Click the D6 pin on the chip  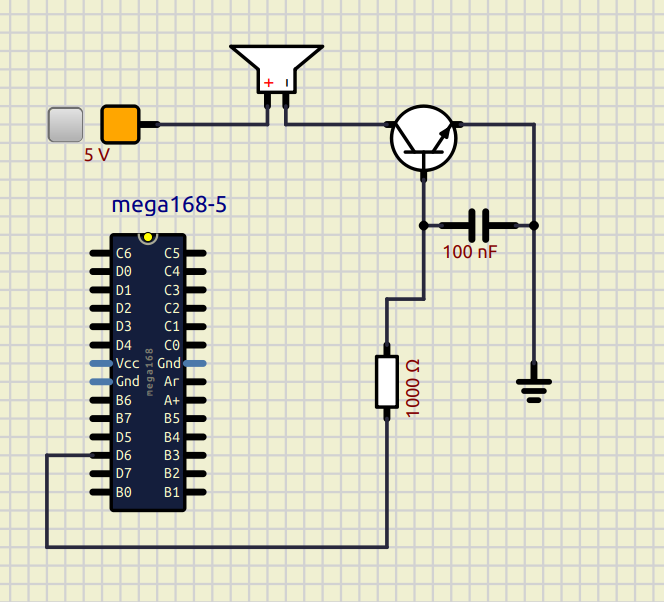pos(100,455)
